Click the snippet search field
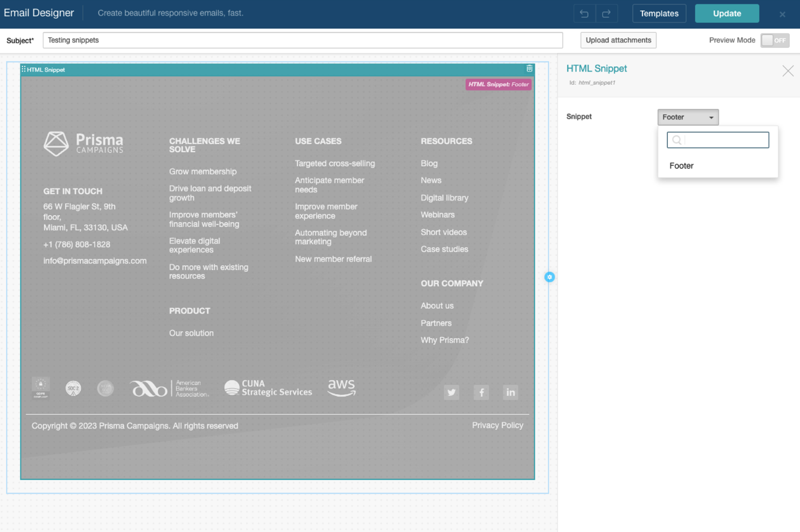Screen dimensions: 800x532 [718, 140]
